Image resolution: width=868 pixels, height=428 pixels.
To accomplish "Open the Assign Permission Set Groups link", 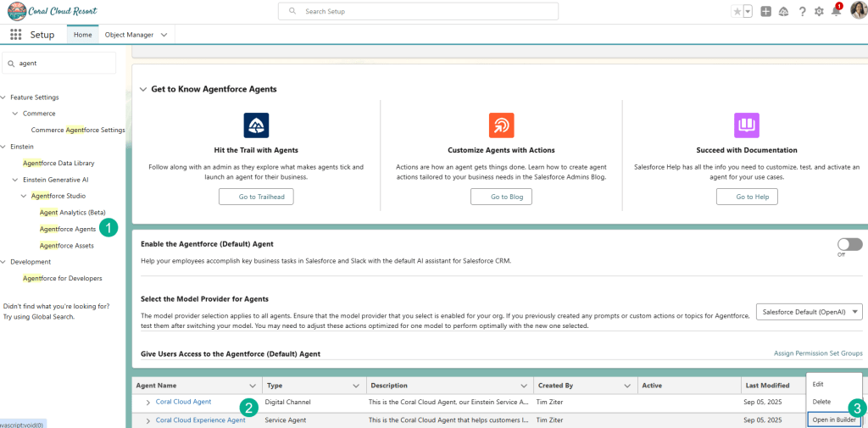I will (x=817, y=353).
